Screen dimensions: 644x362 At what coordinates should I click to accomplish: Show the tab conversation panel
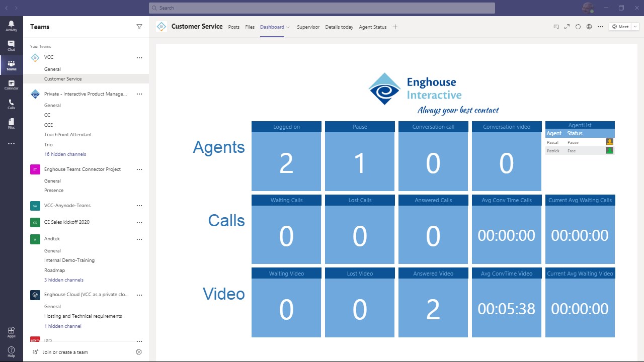[x=556, y=27]
